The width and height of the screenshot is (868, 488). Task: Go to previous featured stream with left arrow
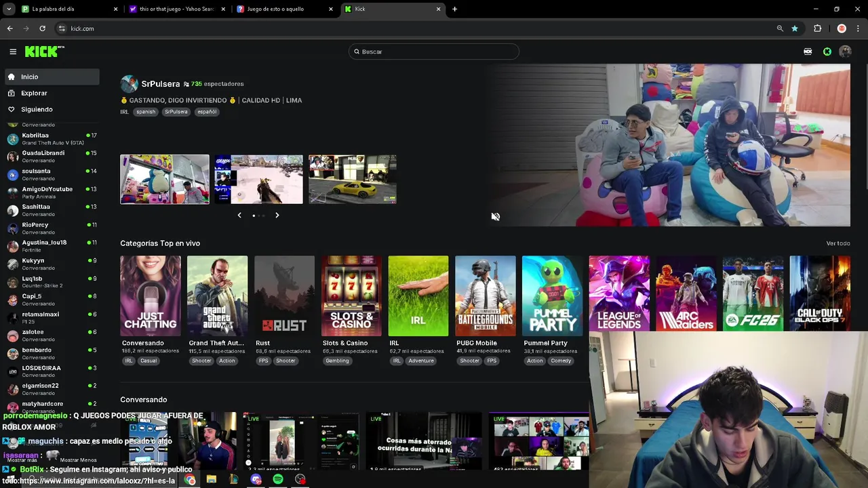pos(239,216)
